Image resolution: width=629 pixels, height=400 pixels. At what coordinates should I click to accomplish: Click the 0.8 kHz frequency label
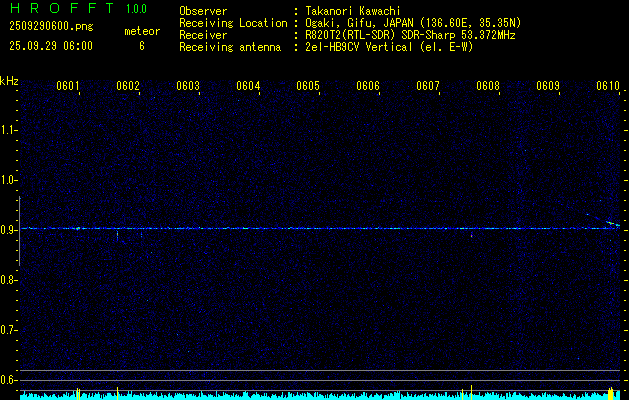pos(8,280)
